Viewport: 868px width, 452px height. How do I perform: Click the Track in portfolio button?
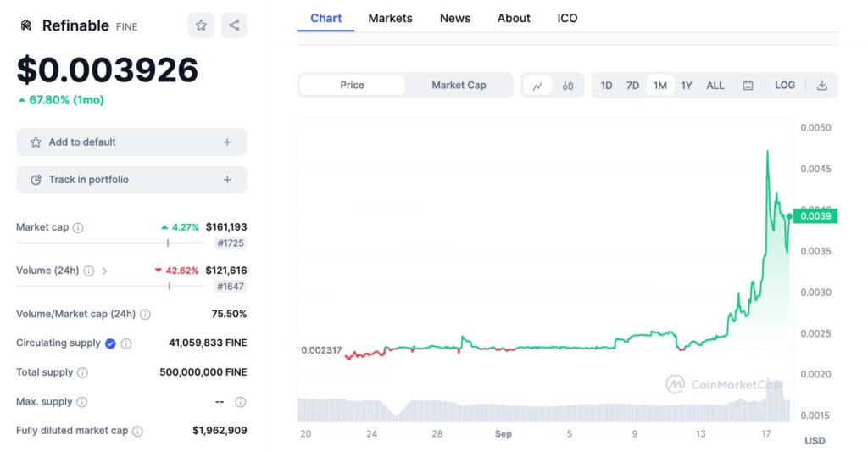tap(131, 180)
